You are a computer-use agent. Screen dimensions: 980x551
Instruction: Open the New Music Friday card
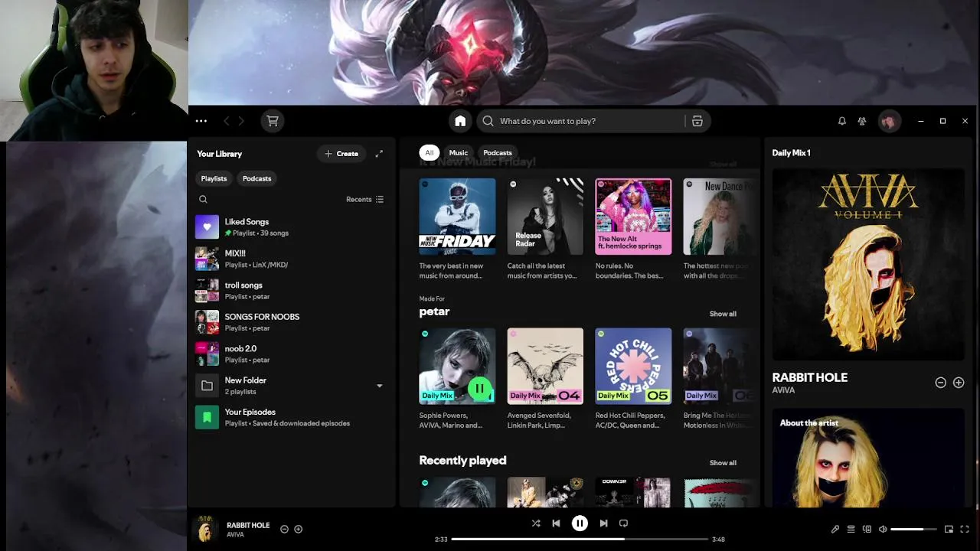(457, 230)
